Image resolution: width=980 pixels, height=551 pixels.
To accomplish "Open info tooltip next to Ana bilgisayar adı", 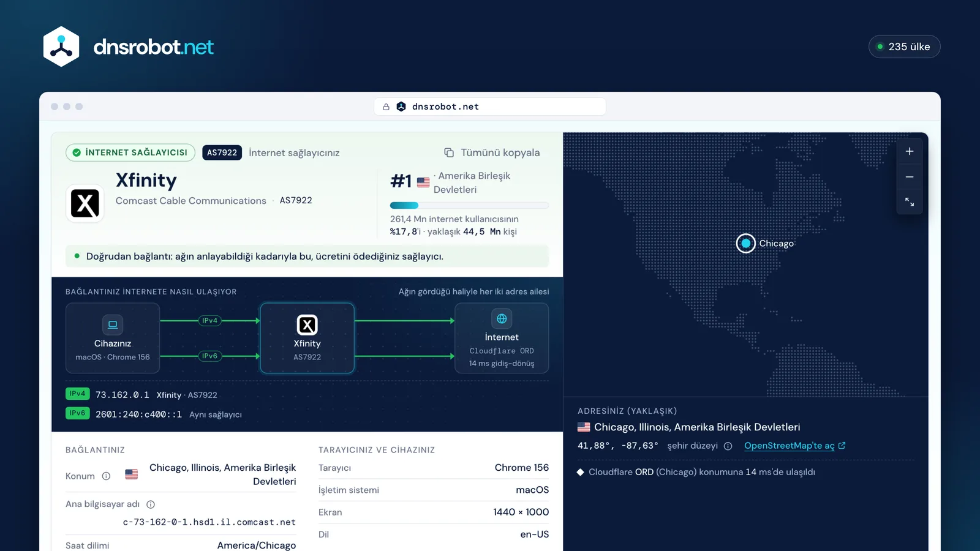I will tap(151, 504).
